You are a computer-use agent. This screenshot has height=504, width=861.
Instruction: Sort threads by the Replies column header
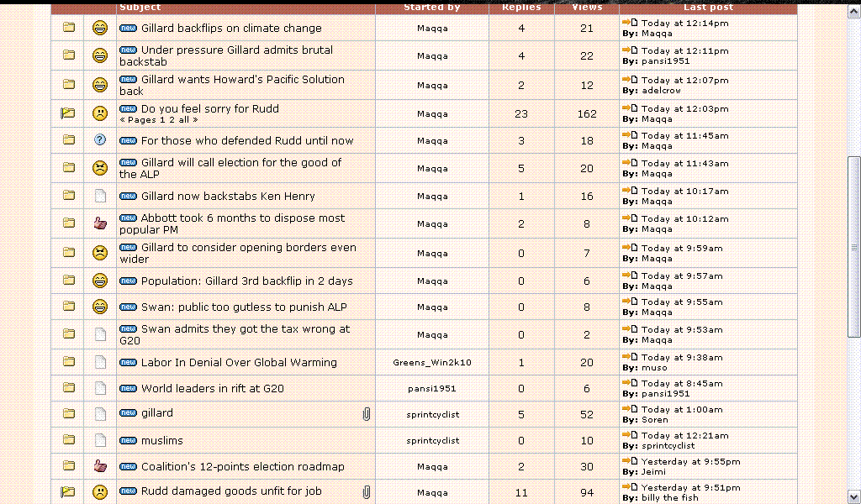click(x=521, y=8)
